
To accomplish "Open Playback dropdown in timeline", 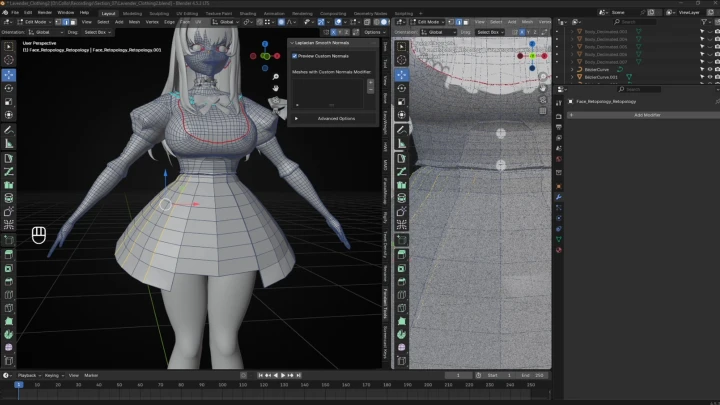I will point(29,375).
